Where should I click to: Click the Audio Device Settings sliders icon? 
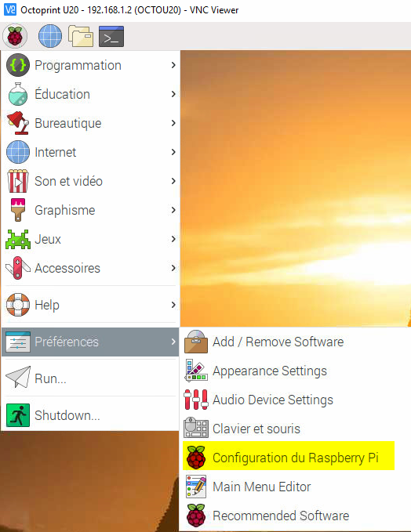point(195,400)
